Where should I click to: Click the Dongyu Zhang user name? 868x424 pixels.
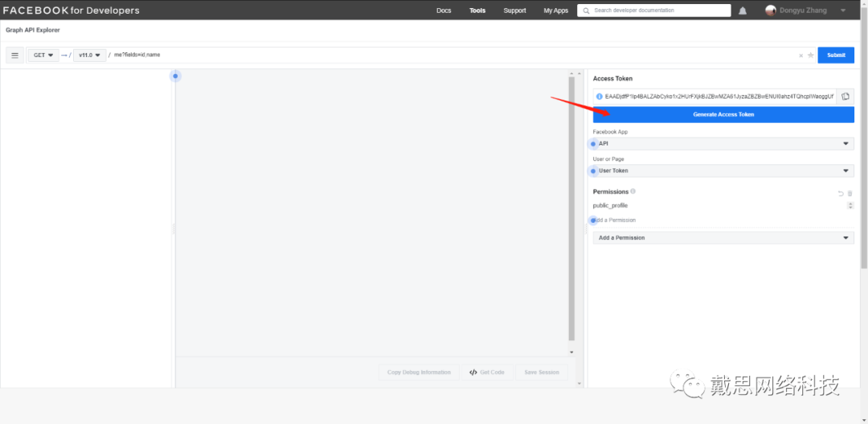click(x=803, y=10)
